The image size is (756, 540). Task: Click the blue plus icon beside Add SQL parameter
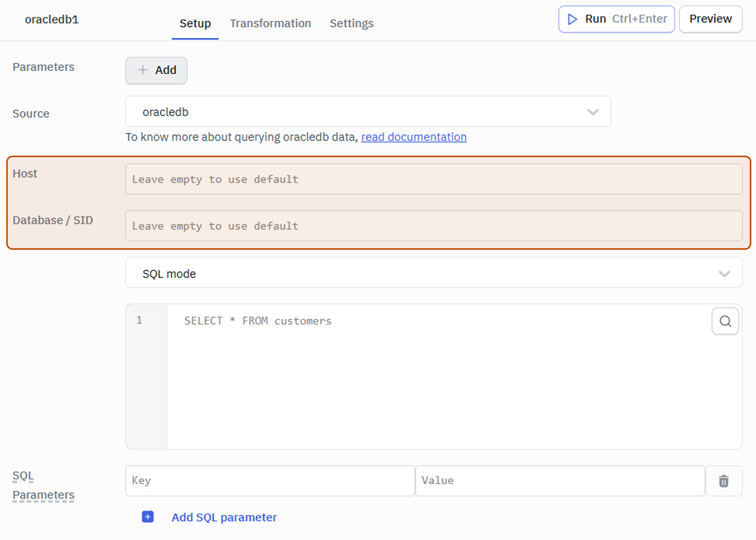coord(148,517)
